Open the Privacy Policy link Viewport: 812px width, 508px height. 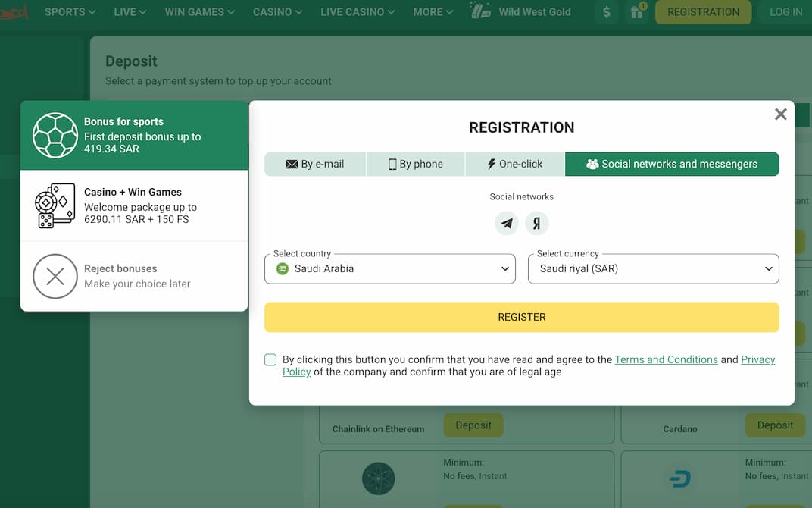click(758, 359)
